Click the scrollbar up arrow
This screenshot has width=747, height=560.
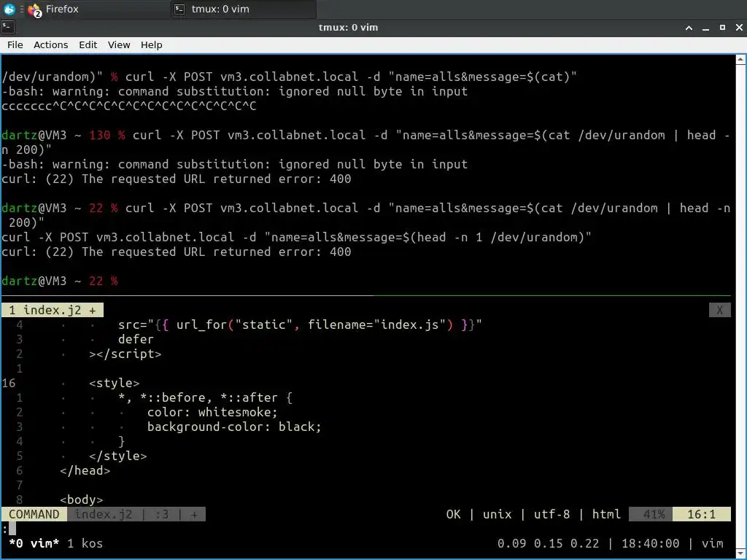(741, 60)
